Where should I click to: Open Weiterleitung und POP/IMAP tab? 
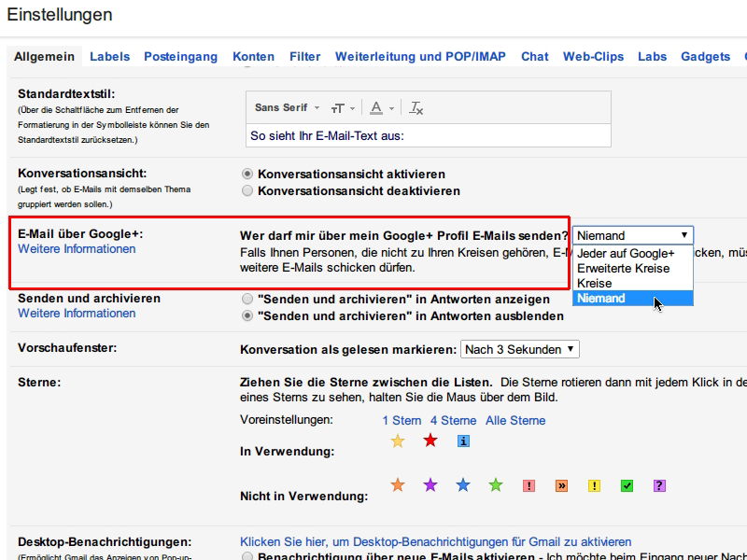[420, 56]
